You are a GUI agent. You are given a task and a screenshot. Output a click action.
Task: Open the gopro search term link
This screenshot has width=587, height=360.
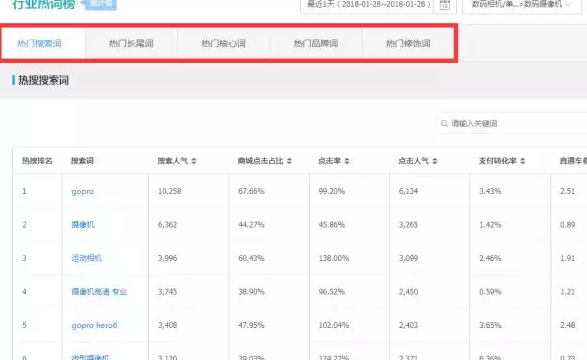(82, 192)
